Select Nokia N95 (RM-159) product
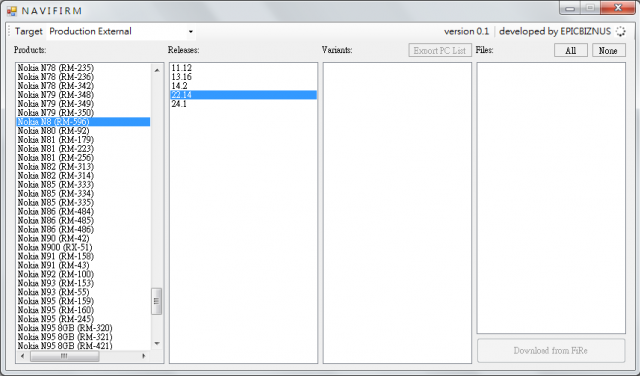 click(83, 301)
